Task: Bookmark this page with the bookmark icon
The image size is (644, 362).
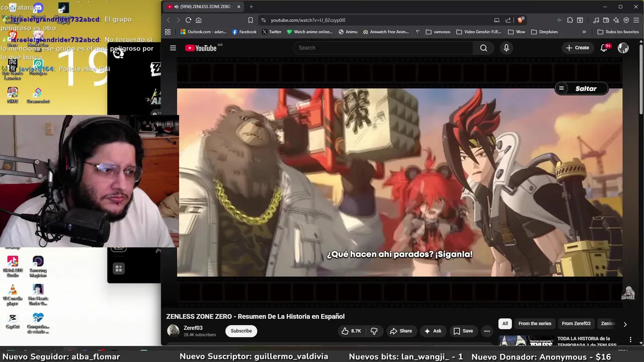Action: (250, 20)
